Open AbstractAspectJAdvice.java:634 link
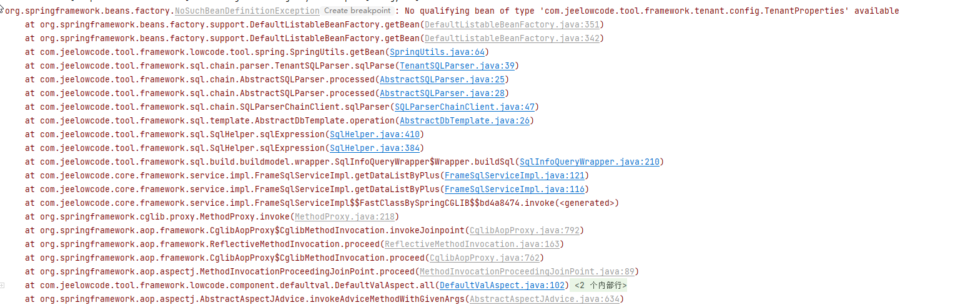 click(544, 299)
